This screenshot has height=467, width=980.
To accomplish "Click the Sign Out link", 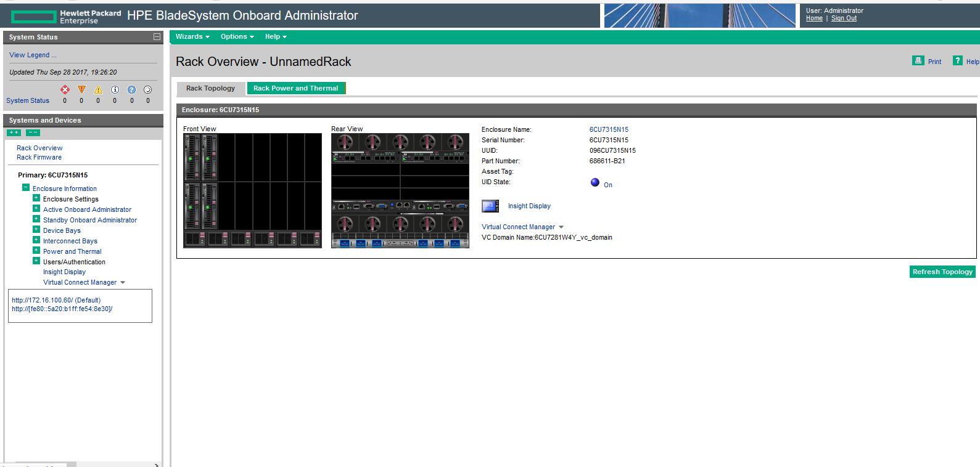I will 844,18.
